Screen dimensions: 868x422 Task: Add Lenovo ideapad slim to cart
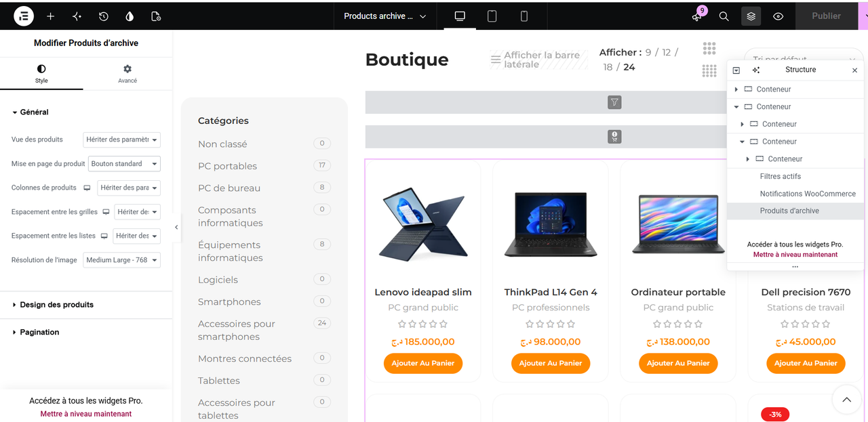coord(423,363)
